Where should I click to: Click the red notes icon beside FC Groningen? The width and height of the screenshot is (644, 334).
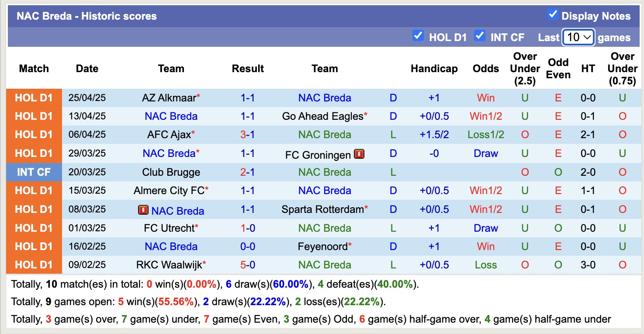click(x=359, y=153)
